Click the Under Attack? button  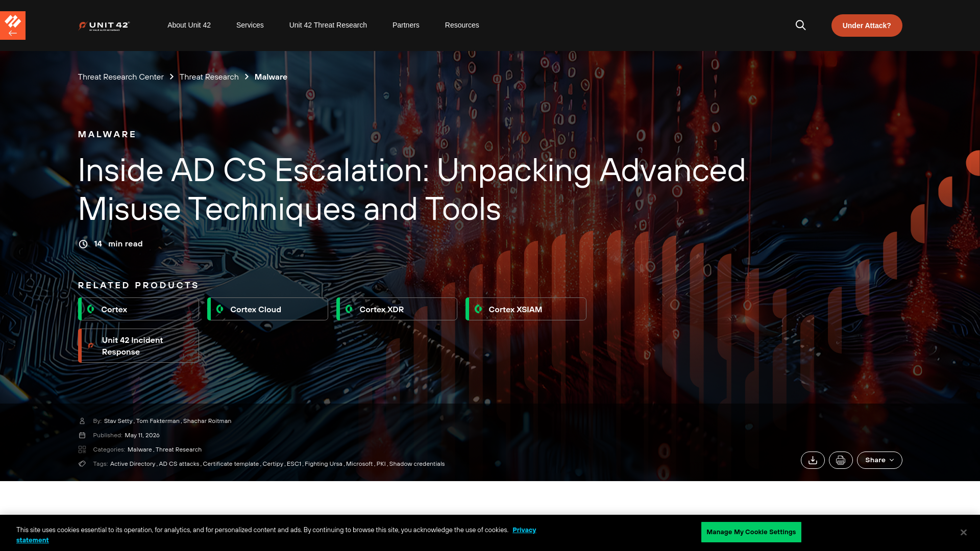coord(867,26)
